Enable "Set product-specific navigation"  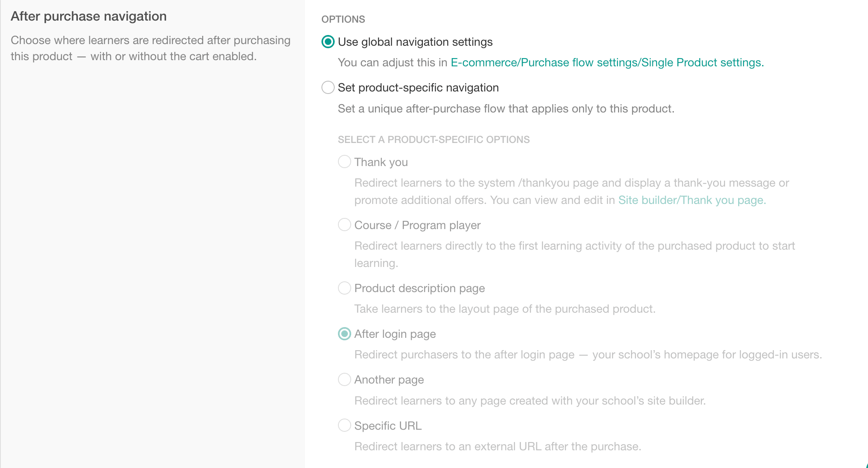pyautogui.click(x=328, y=87)
